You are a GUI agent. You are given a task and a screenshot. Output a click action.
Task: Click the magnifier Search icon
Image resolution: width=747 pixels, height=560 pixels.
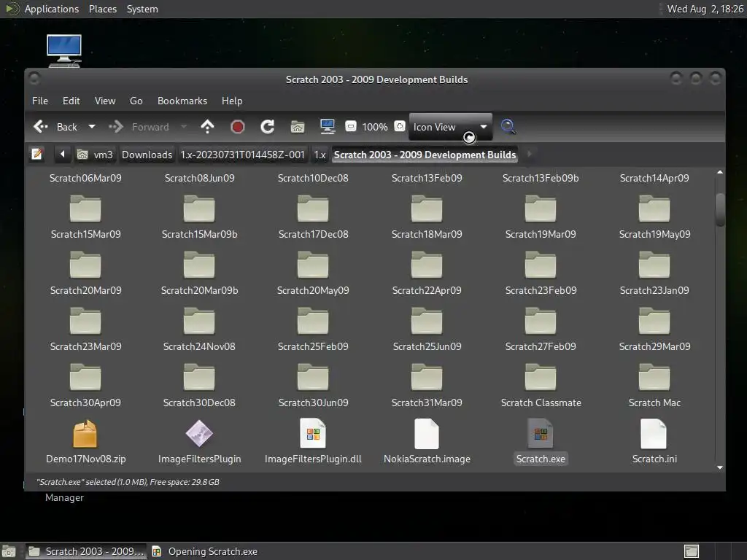[x=508, y=127]
